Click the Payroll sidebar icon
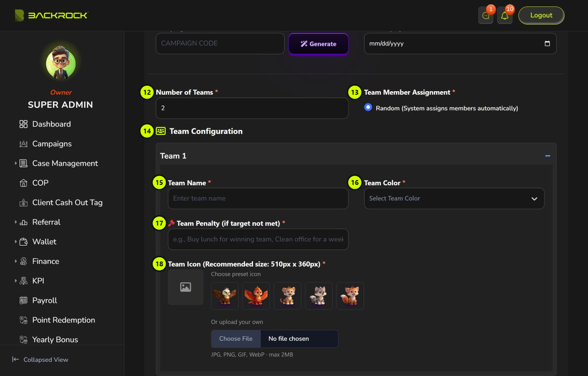The height and width of the screenshot is (376, 588). 24,301
